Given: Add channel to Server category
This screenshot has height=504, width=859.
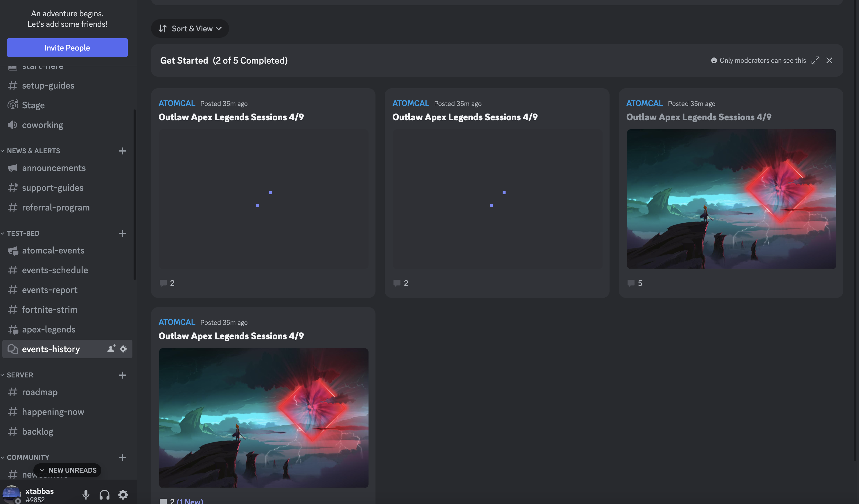Looking at the screenshot, I should tap(122, 375).
